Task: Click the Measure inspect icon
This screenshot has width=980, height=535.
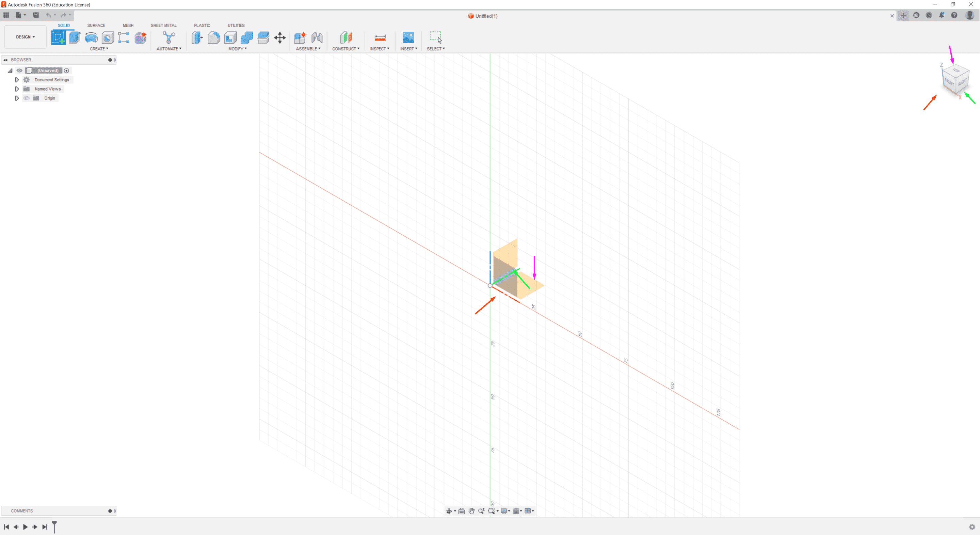Action: (x=380, y=38)
